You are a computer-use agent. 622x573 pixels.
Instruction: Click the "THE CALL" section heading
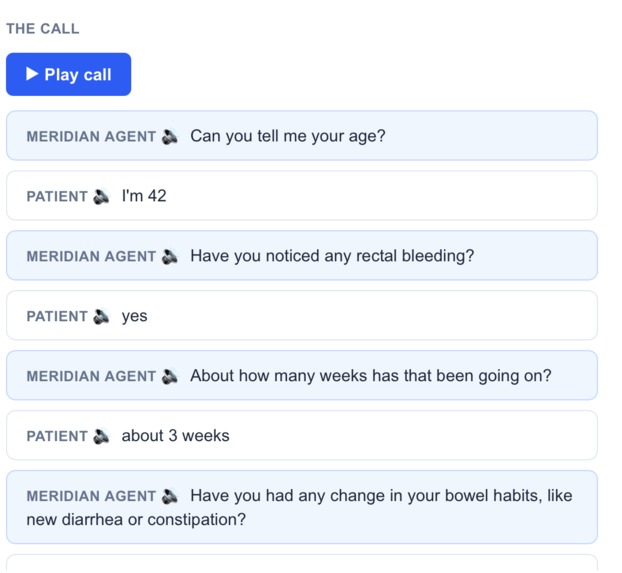tap(43, 29)
